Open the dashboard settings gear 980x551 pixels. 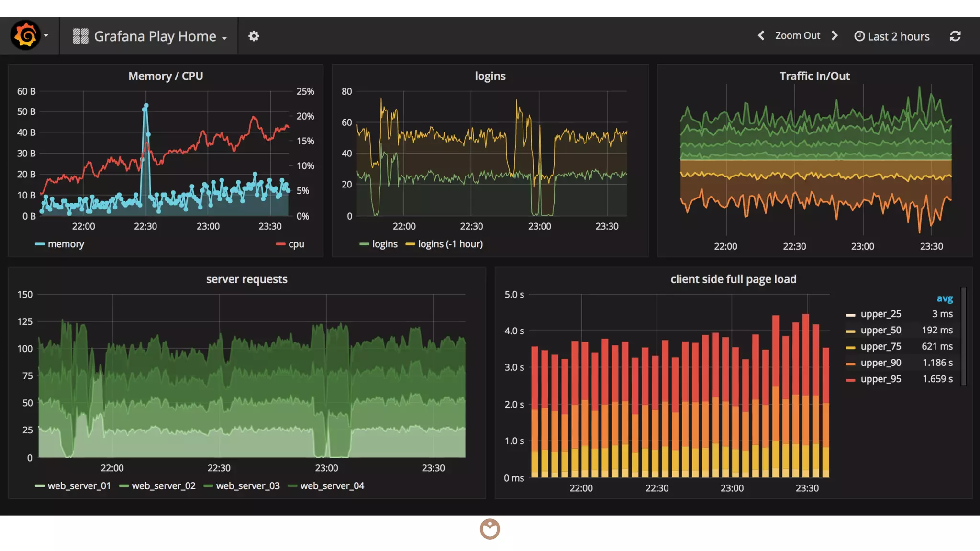pyautogui.click(x=254, y=36)
